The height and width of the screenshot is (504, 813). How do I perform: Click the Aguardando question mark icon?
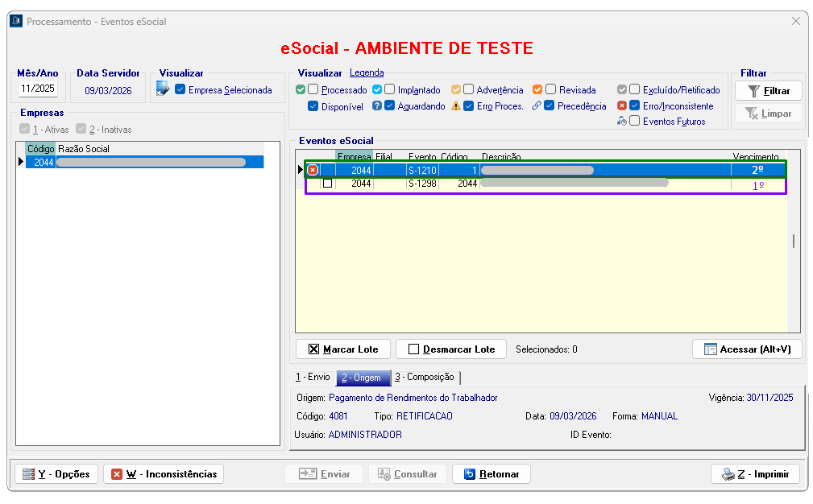pos(377,106)
